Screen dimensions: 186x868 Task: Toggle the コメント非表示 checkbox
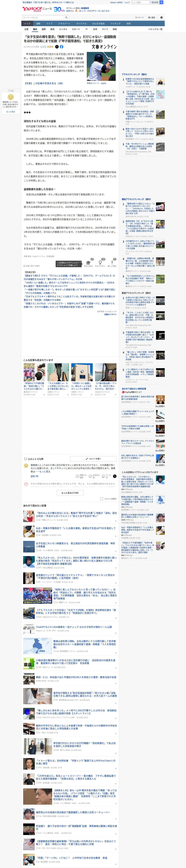click(102, 499)
